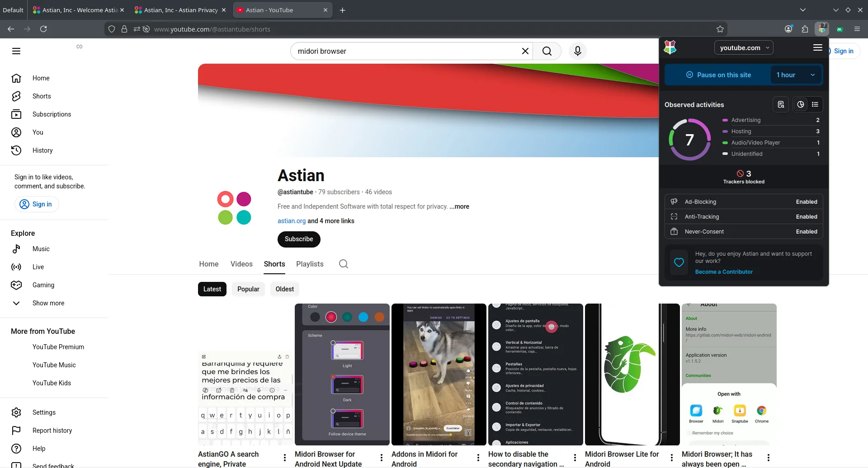868x468 pixels.
Task: Open the Astian privacy popup hamburger menu
Action: tap(817, 47)
